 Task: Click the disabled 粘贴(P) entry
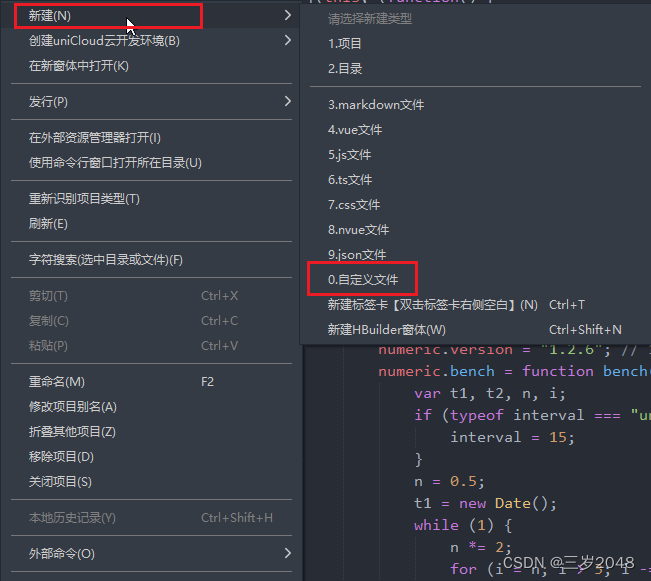click(x=151, y=346)
